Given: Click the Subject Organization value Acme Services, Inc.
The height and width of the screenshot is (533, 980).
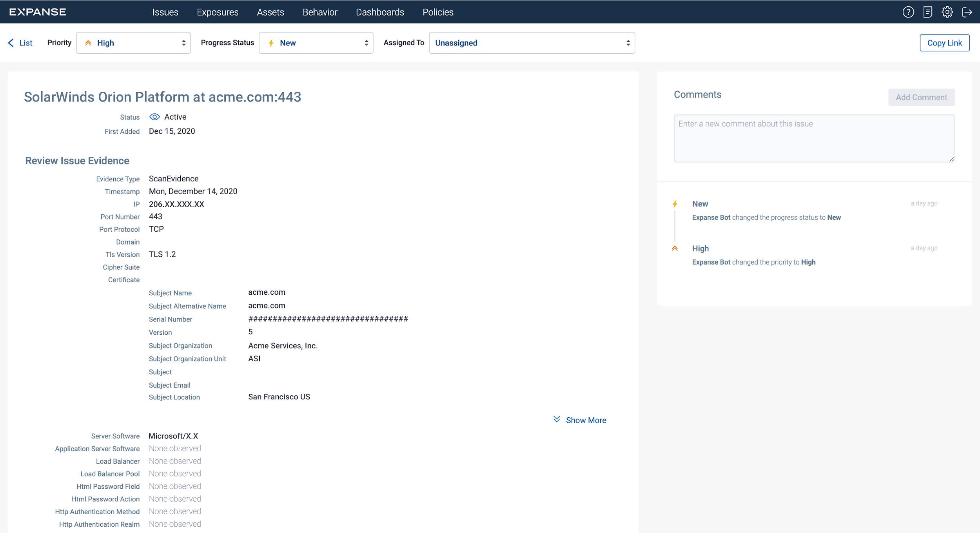Looking at the screenshot, I should pyautogui.click(x=283, y=346).
